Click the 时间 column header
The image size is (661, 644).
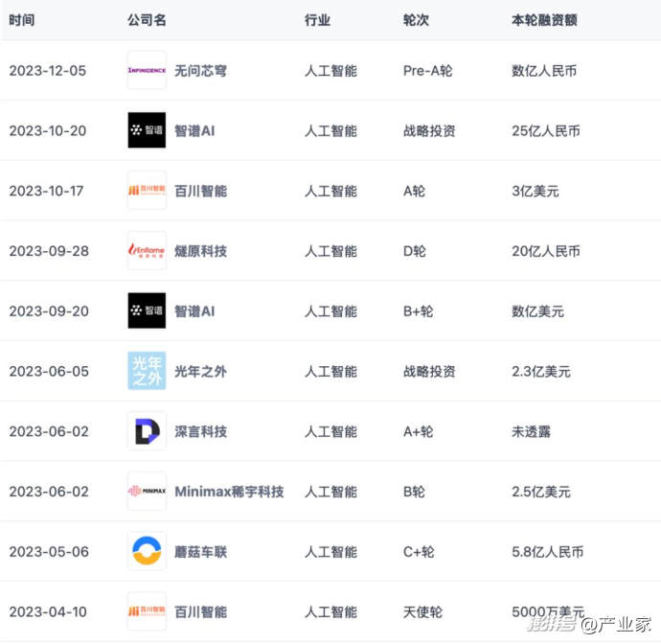pyautogui.click(x=21, y=20)
